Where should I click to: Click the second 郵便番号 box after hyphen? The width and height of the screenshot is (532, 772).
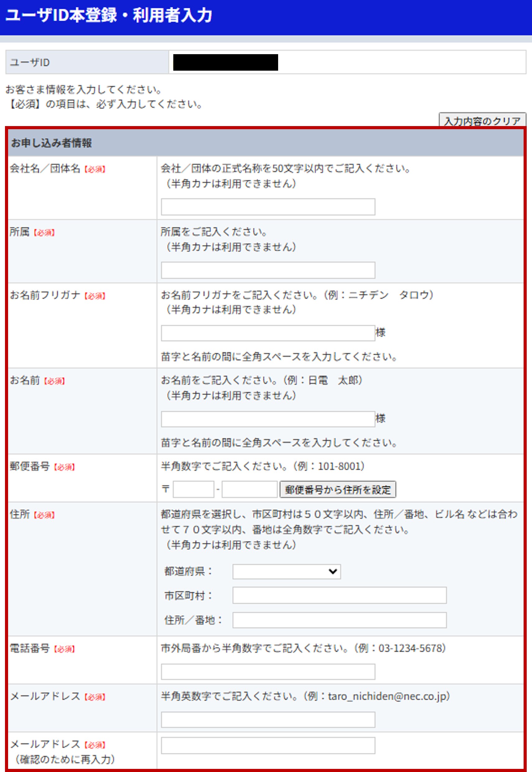point(249,489)
